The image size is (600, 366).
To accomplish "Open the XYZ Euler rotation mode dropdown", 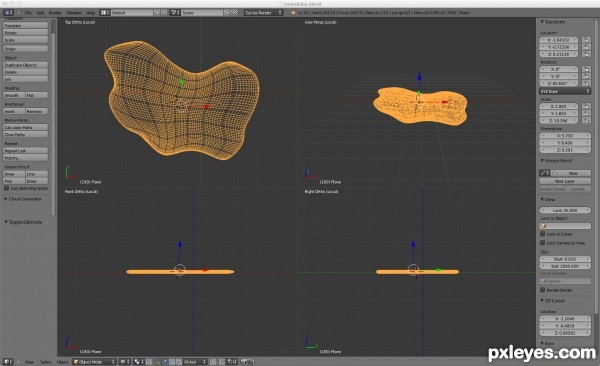I will coord(565,92).
